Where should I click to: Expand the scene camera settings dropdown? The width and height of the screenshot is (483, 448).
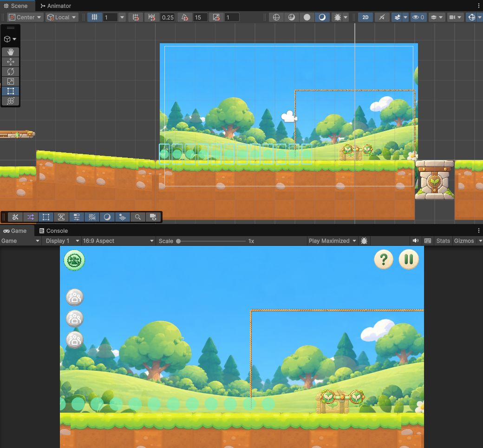[455, 17]
